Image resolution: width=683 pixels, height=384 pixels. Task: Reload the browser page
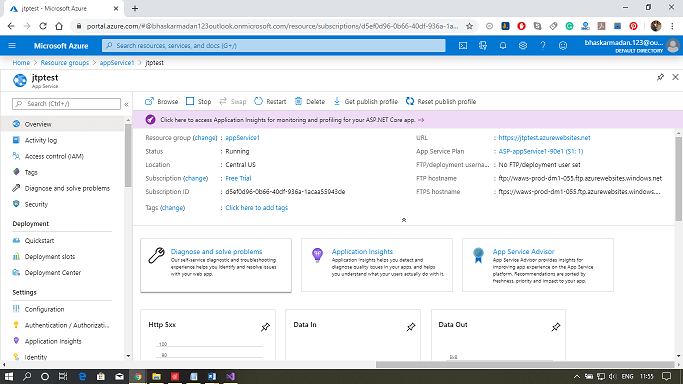(43, 26)
